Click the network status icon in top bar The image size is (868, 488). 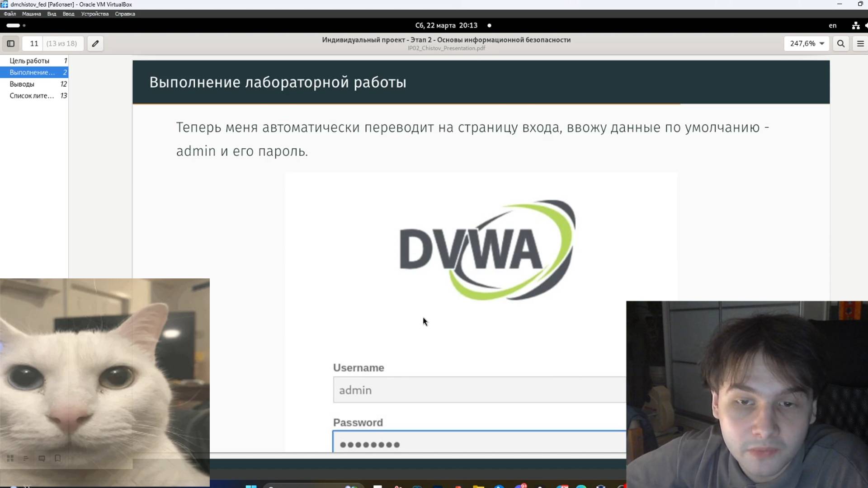click(x=855, y=26)
